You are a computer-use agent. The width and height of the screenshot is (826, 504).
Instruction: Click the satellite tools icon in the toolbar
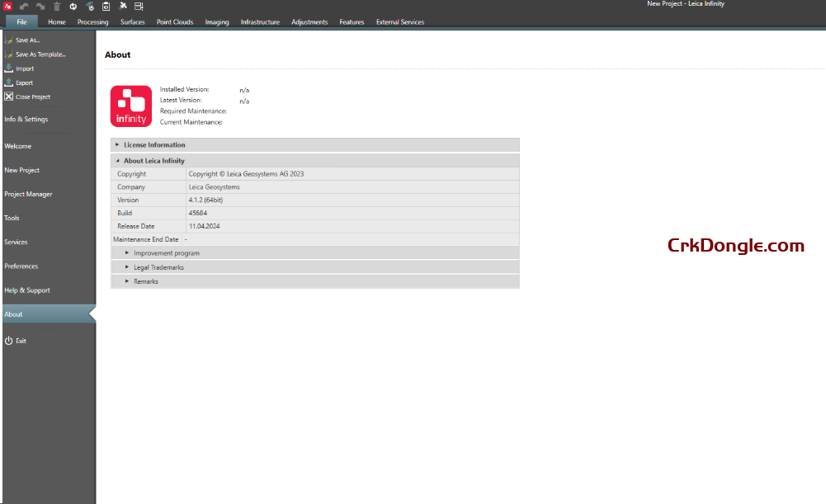tap(122, 7)
